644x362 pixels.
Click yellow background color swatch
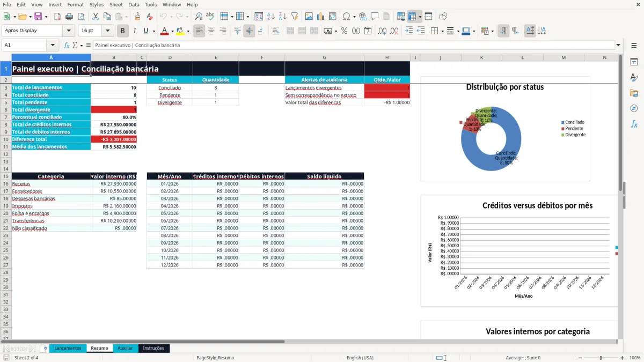click(x=180, y=31)
